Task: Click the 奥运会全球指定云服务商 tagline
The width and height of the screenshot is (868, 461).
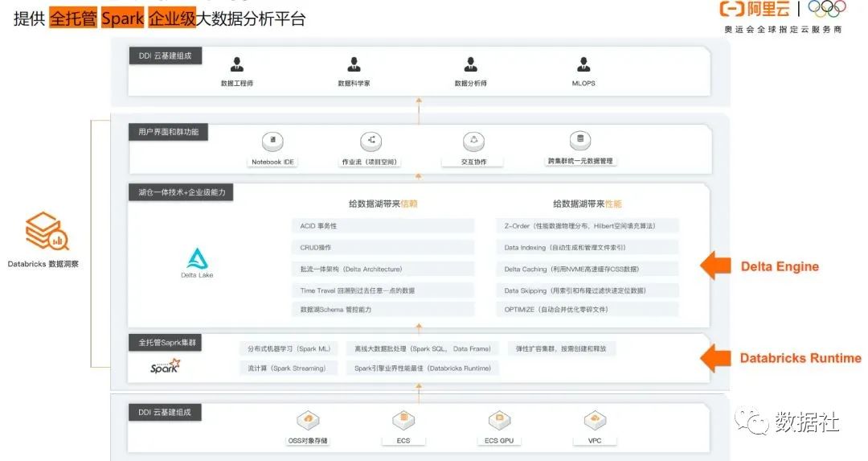Action: [x=783, y=30]
